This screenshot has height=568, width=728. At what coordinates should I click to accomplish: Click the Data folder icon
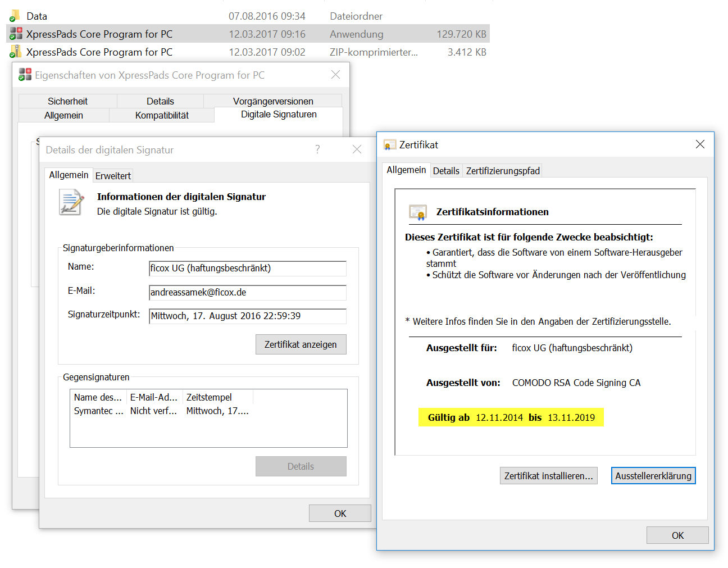[x=15, y=16]
